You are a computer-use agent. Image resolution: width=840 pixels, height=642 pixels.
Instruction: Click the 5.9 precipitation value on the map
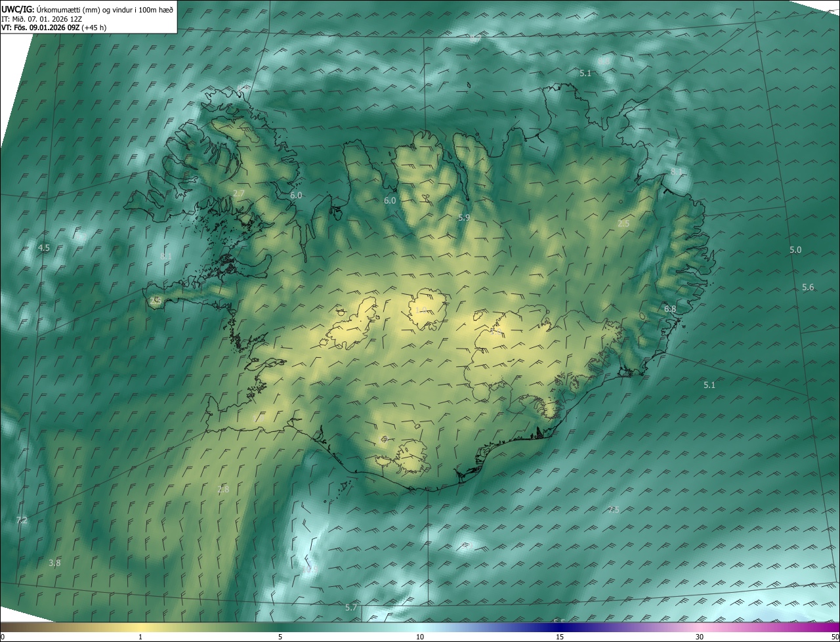pyautogui.click(x=464, y=217)
